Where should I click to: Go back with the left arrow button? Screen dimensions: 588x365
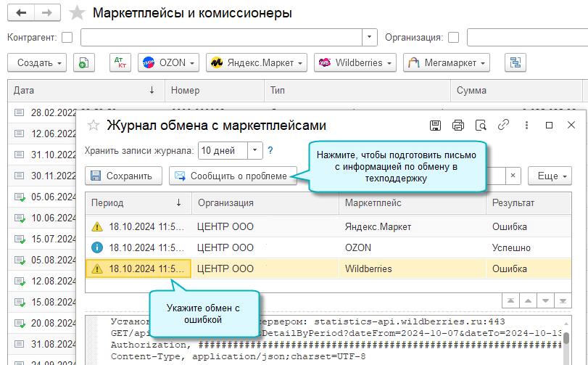click(x=21, y=13)
